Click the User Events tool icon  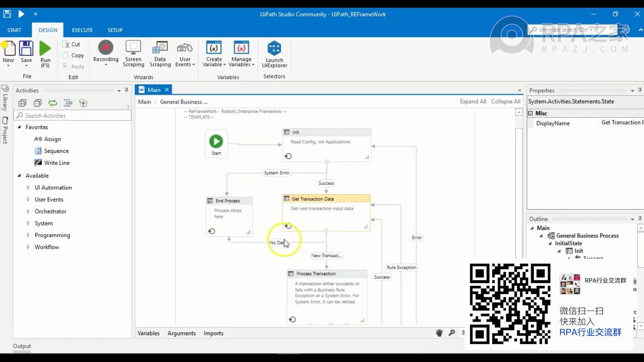click(184, 53)
